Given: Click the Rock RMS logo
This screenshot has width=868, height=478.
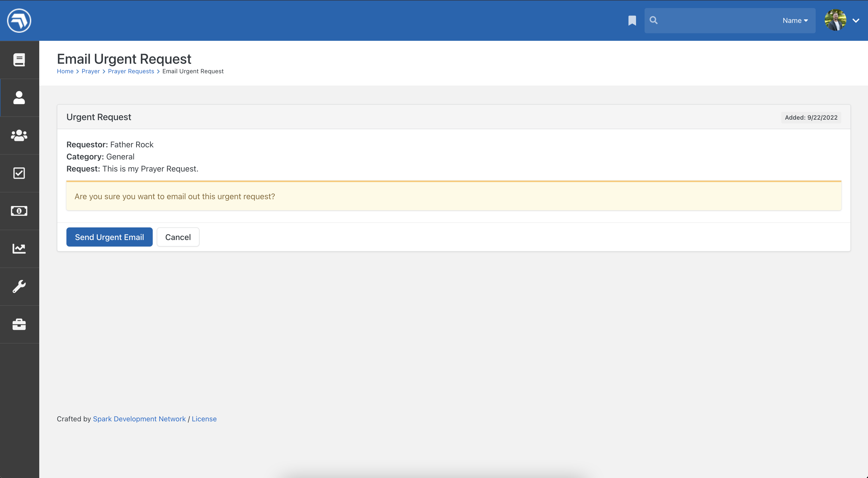Looking at the screenshot, I should pos(19,21).
